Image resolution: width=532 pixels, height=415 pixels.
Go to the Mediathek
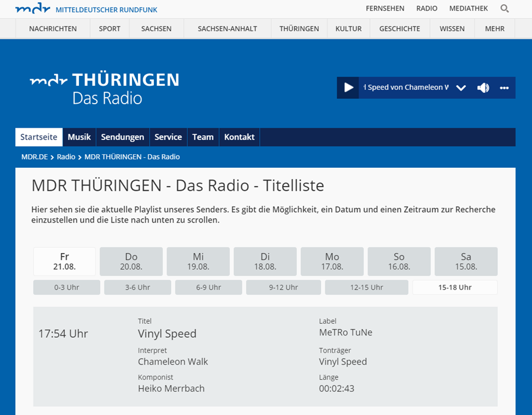[x=468, y=8]
